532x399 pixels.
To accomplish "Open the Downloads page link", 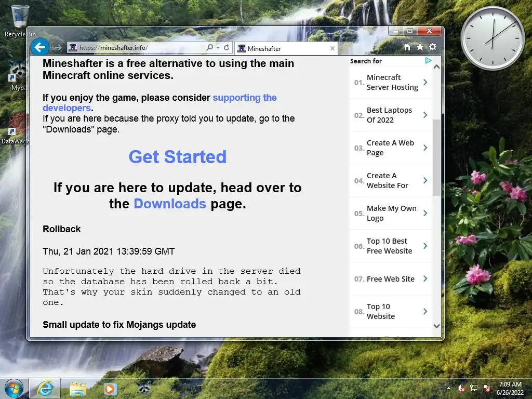I will 170,204.
